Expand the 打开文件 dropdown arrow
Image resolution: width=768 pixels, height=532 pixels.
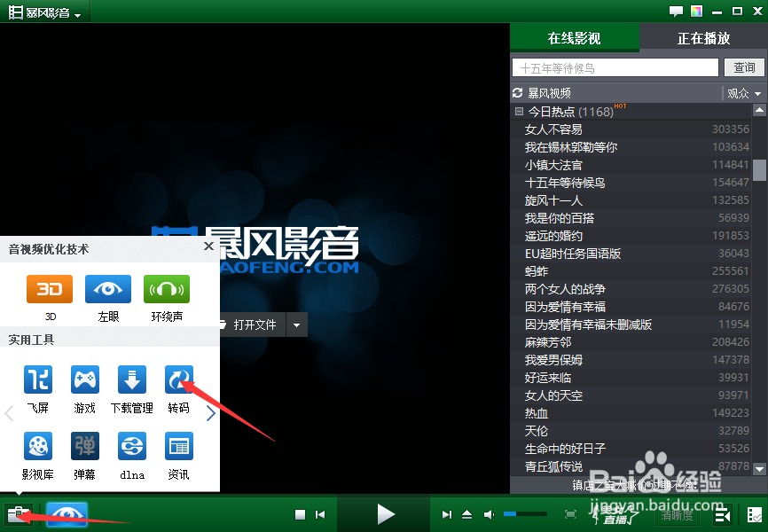[x=297, y=325]
